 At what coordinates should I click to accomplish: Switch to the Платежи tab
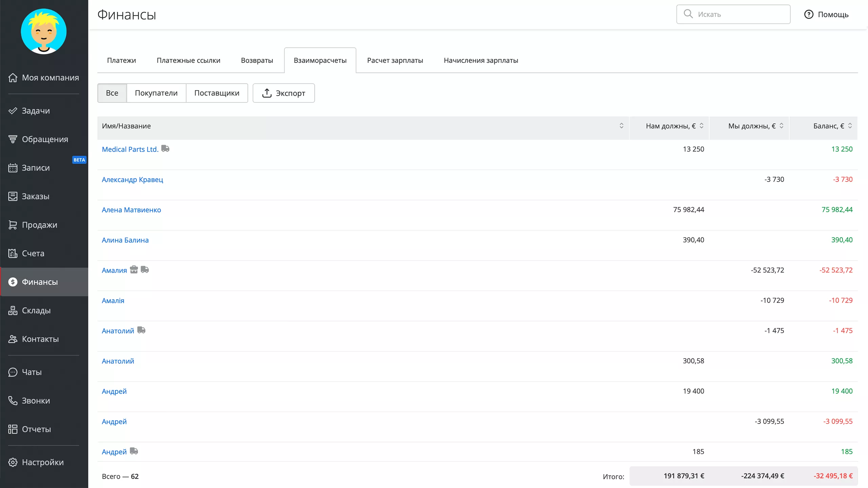121,60
